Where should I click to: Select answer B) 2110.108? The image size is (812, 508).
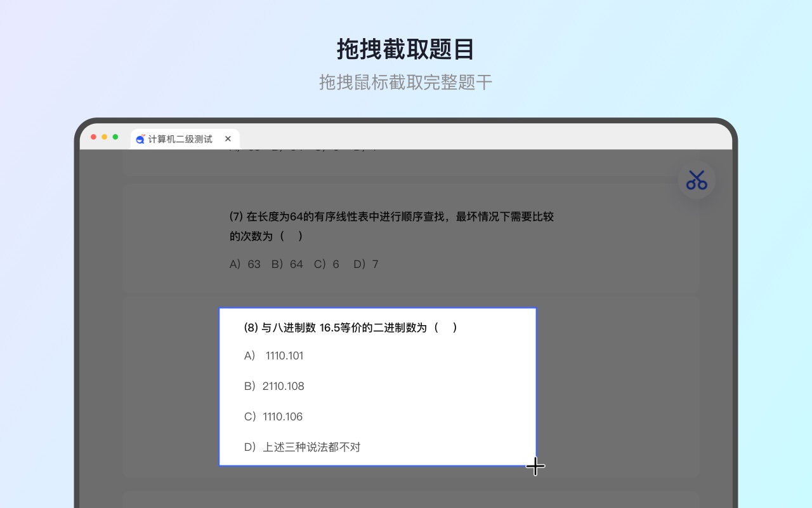click(274, 386)
